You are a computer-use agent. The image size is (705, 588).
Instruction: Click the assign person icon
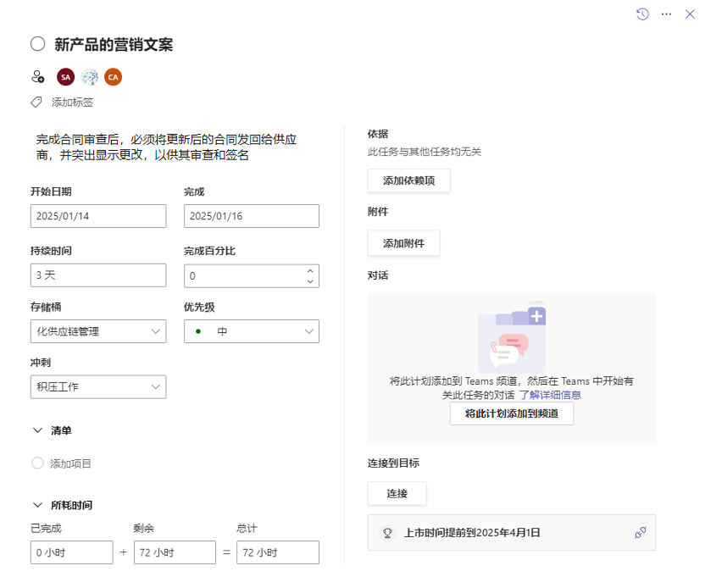coord(38,77)
